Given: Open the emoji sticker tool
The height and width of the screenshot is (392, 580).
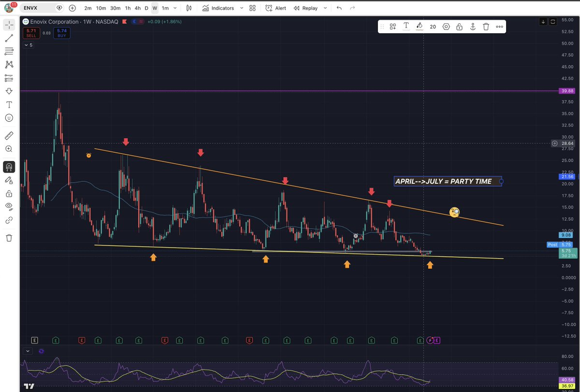Looking at the screenshot, I should pyautogui.click(x=9, y=117).
